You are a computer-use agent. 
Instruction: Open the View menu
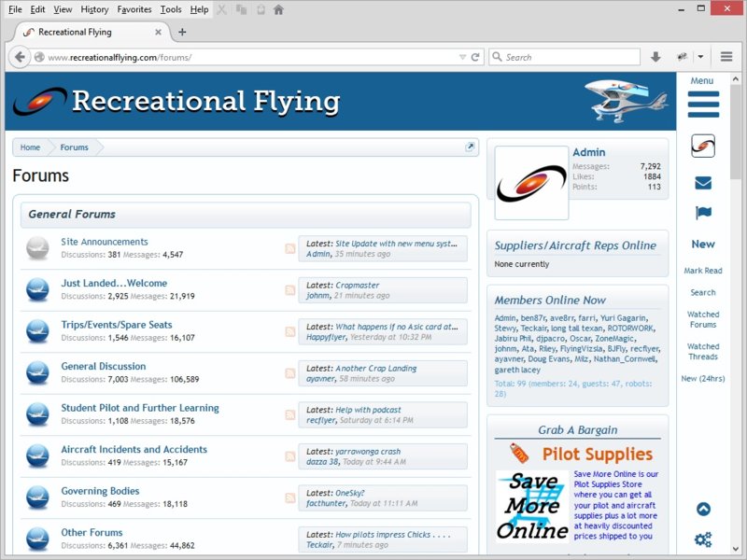tap(63, 9)
